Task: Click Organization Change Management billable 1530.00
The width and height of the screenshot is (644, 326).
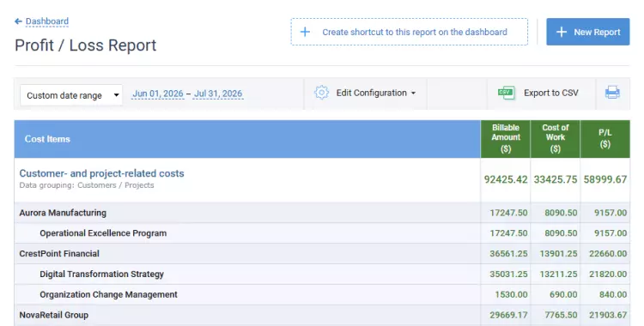Action: tap(511, 295)
